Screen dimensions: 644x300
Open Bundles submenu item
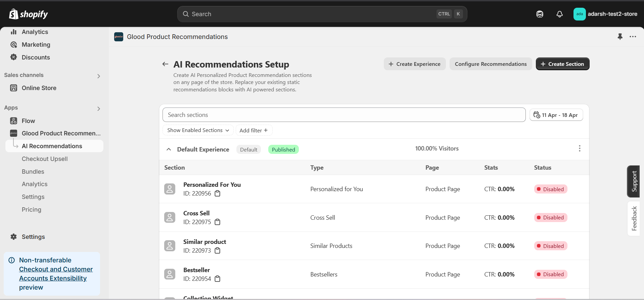click(33, 172)
